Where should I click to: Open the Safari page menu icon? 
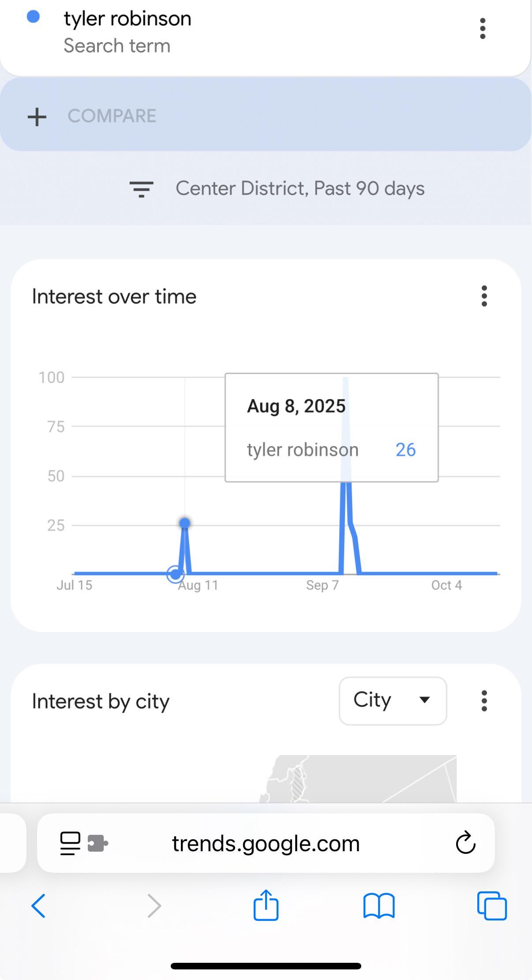[70, 843]
